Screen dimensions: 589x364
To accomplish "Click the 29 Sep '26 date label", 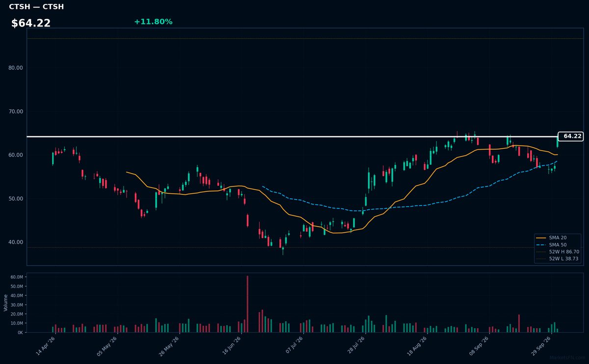I will pyautogui.click(x=541, y=346).
